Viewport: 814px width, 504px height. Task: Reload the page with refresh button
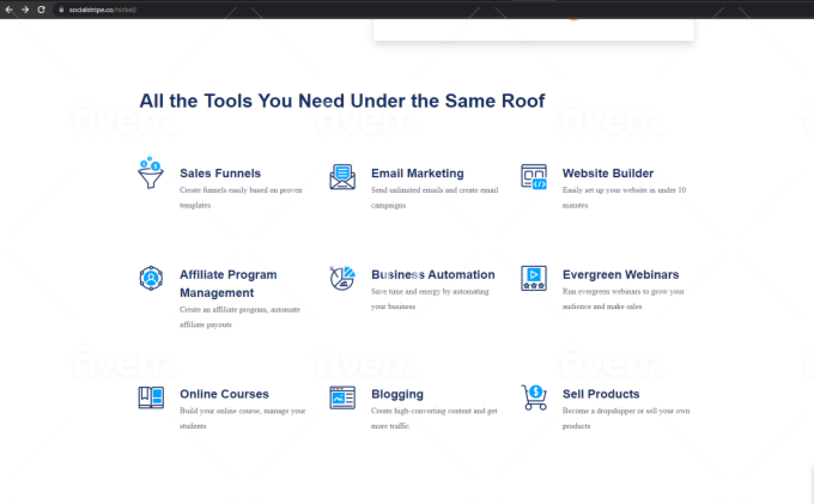coord(41,9)
